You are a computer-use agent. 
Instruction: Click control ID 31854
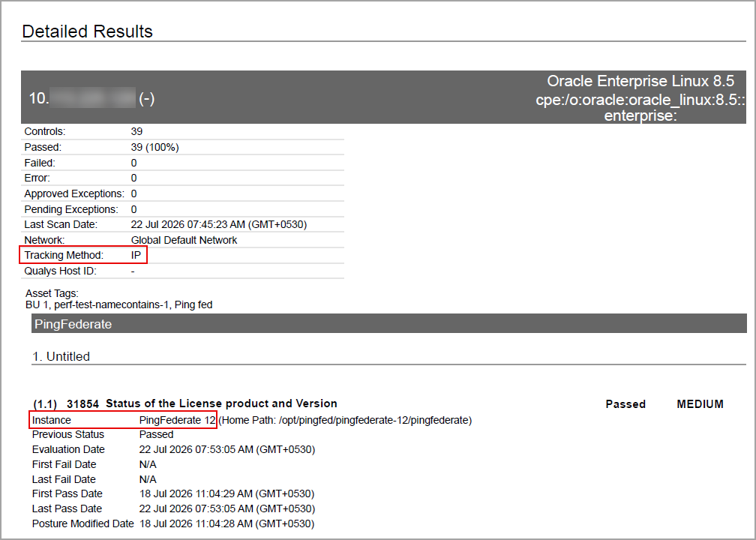coord(83,404)
